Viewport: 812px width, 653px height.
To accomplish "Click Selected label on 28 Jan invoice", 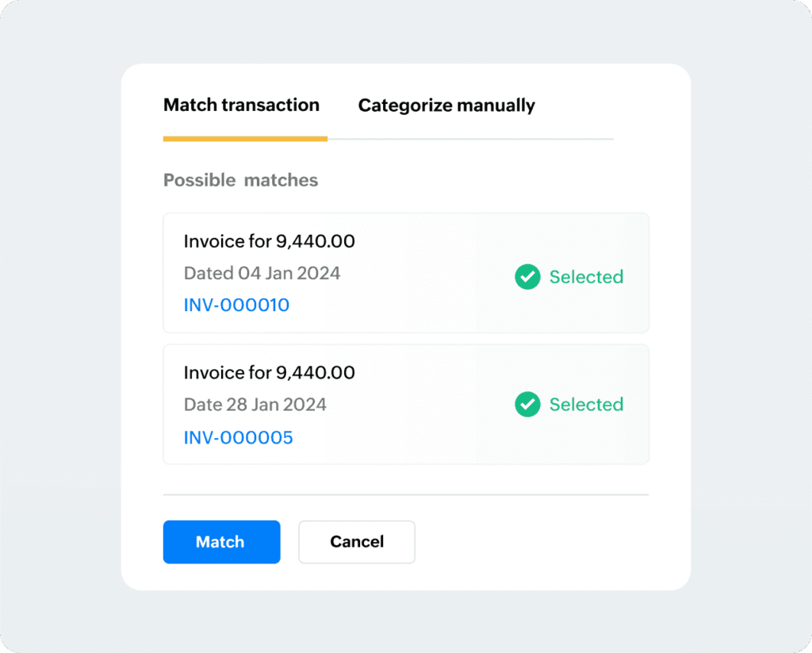I will coord(586,405).
